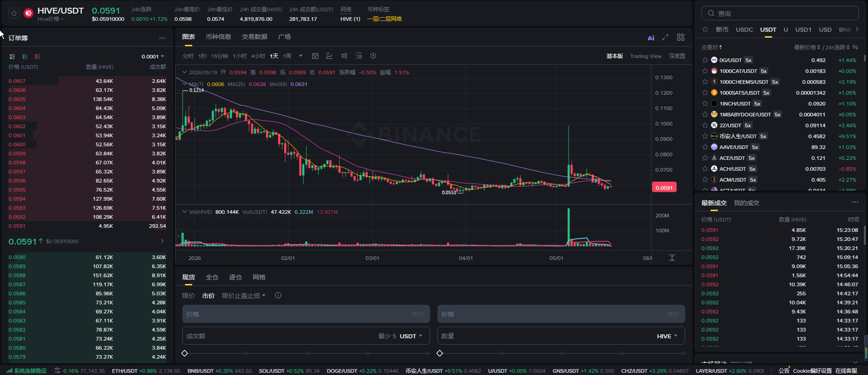Select the 分时 time-line view
This screenshot has width=868, height=375.
pyautogui.click(x=188, y=56)
